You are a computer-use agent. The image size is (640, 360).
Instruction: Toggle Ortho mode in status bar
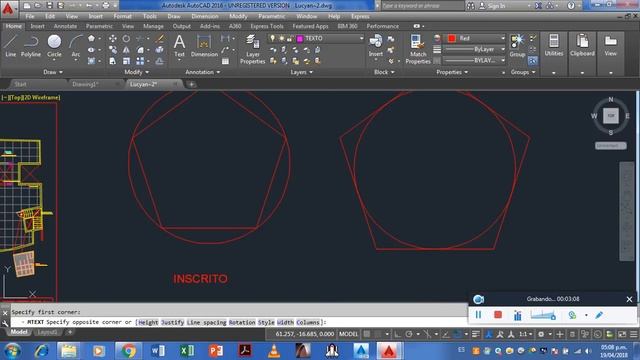[x=397, y=334]
